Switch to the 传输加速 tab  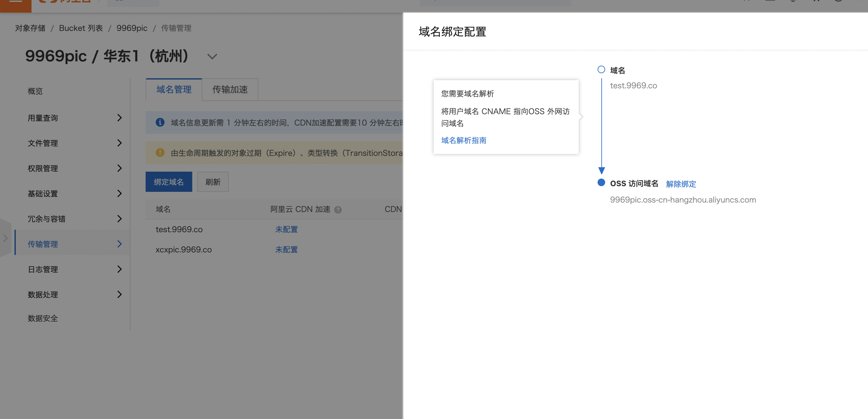(230, 89)
